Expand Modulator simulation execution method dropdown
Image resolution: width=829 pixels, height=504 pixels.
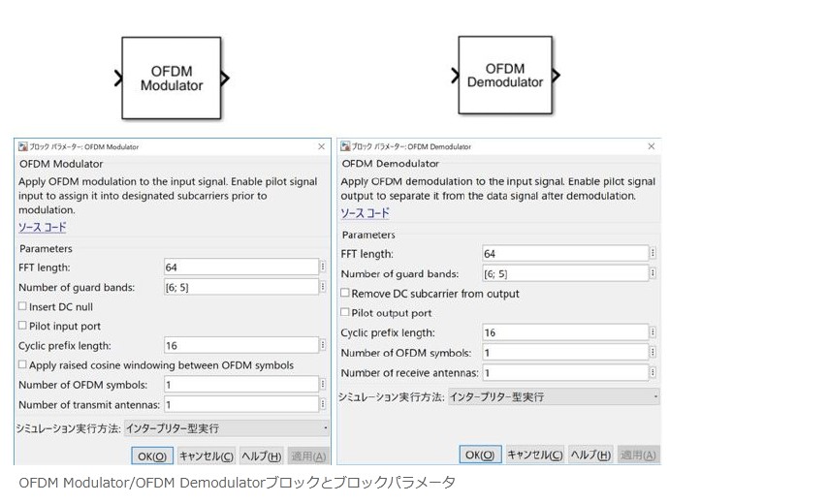pyautogui.click(x=226, y=427)
